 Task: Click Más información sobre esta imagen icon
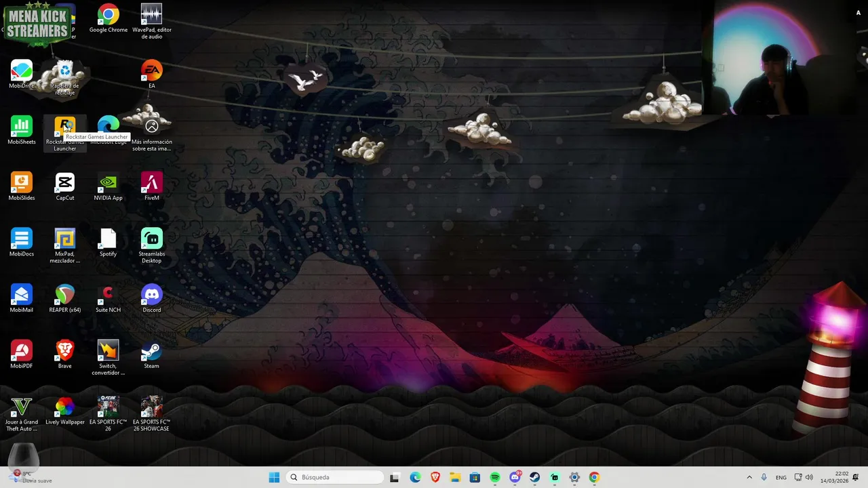(x=152, y=134)
